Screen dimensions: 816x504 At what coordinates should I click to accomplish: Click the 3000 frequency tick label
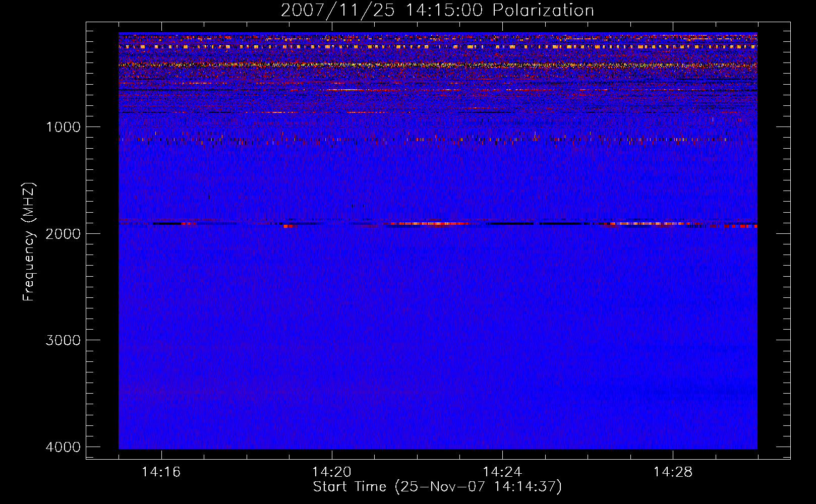[63, 340]
